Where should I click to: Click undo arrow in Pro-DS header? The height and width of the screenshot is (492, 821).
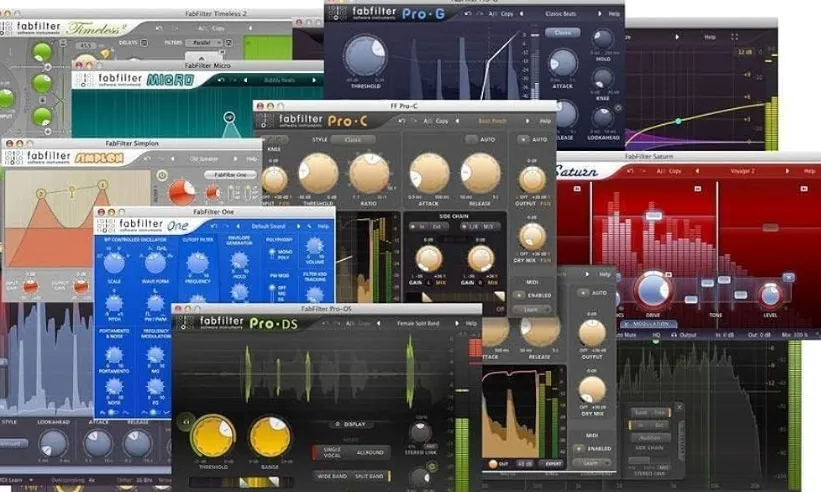[325, 323]
